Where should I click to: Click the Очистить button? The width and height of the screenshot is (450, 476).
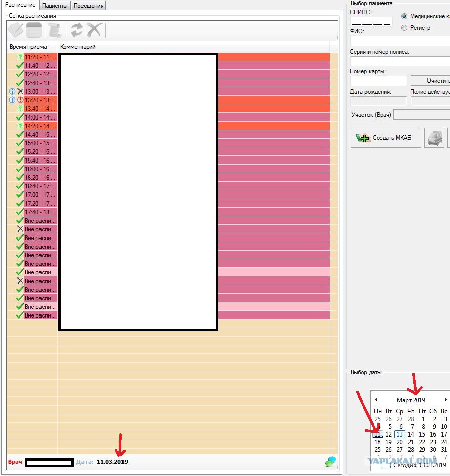(x=430, y=81)
